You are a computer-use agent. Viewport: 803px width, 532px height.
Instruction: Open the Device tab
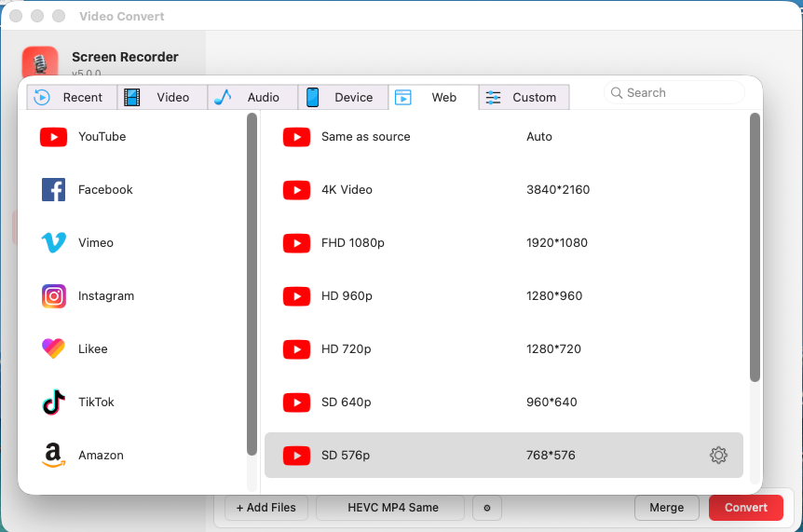point(343,97)
